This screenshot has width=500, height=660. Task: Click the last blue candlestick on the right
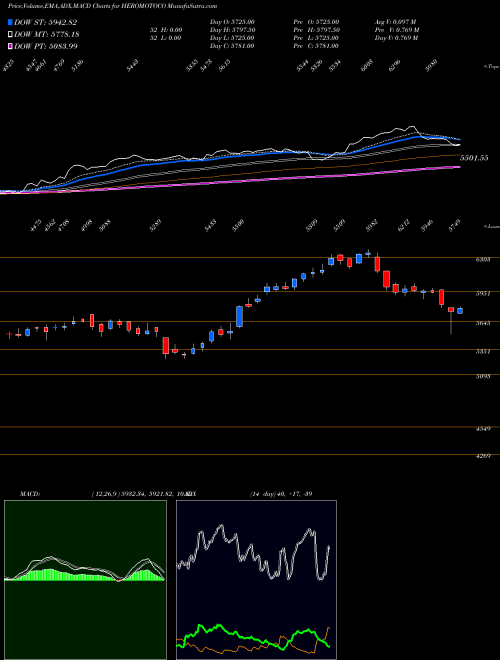point(460,311)
